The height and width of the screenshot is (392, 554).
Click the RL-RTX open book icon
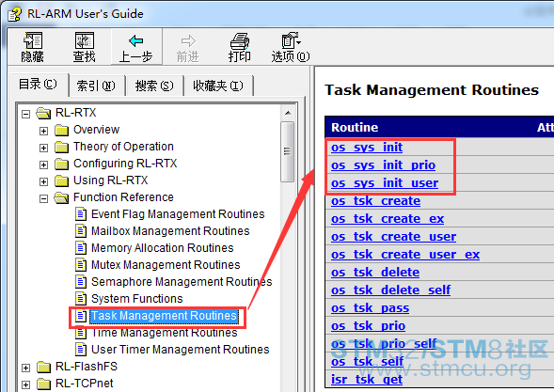(44, 113)
